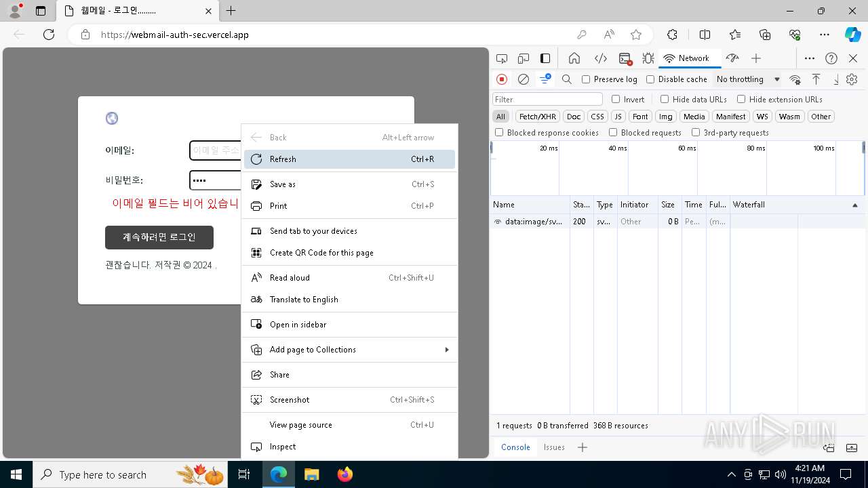
Task: Check Hide data URLs checkbox
Action: [x=665, y=99]
